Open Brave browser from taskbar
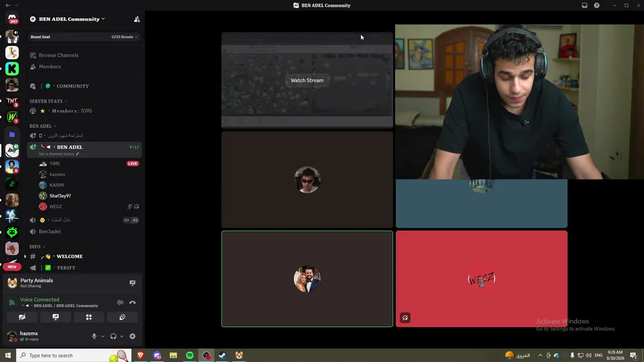 pos(140,355)
